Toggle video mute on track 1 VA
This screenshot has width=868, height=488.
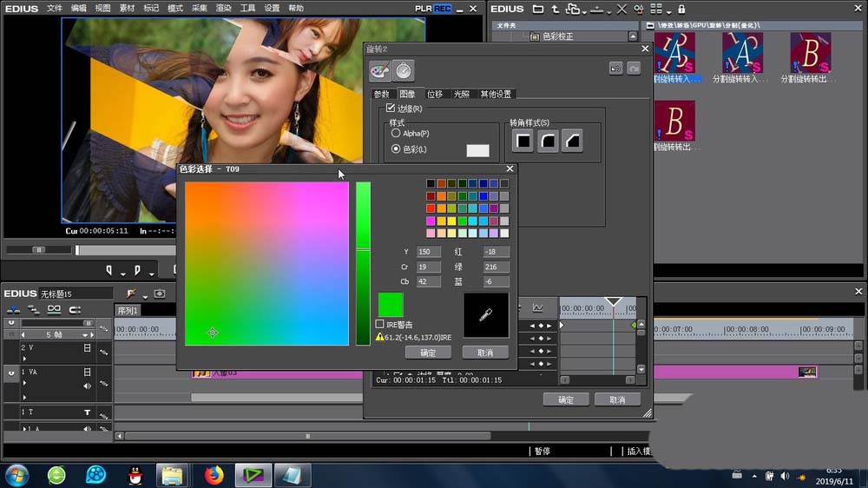tap(87, 373)
